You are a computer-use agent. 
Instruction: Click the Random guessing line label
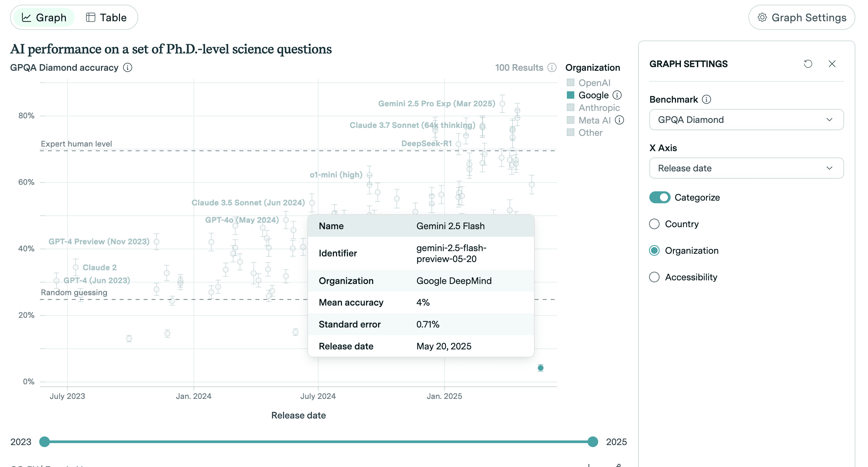click(74, 293)
